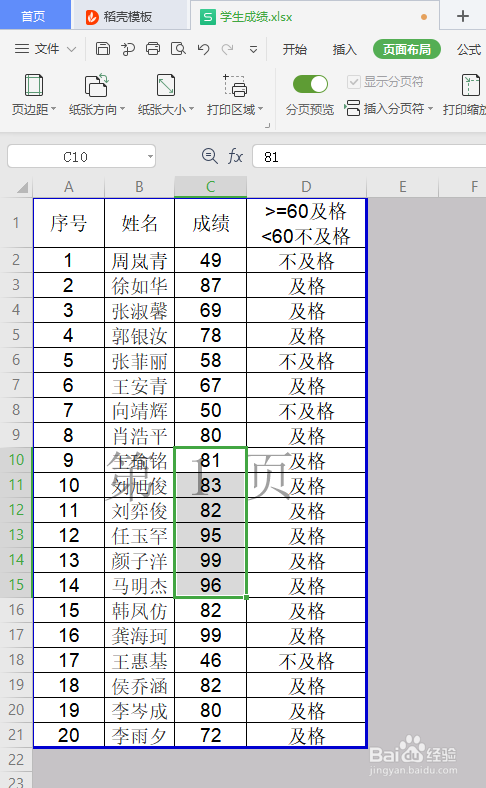The image size is (486, 788).
Task: Open the 插入分页符 dropdown arrow
Action: tap(430, 109)
